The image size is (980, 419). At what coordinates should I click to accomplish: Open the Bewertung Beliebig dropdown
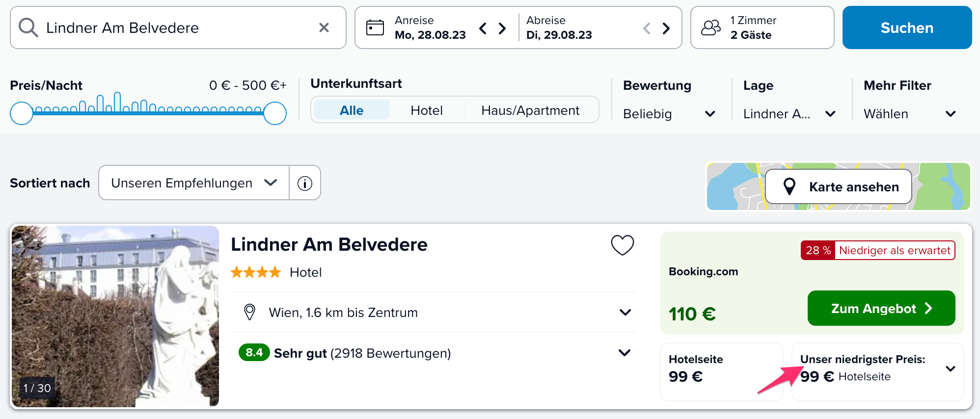click(x=669, y=114)
